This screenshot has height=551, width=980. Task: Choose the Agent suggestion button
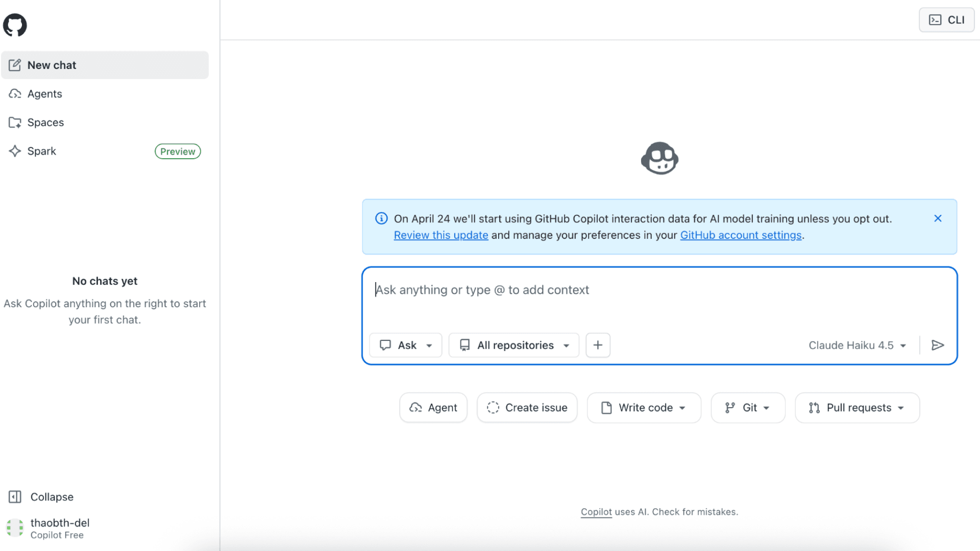(433, 408)
